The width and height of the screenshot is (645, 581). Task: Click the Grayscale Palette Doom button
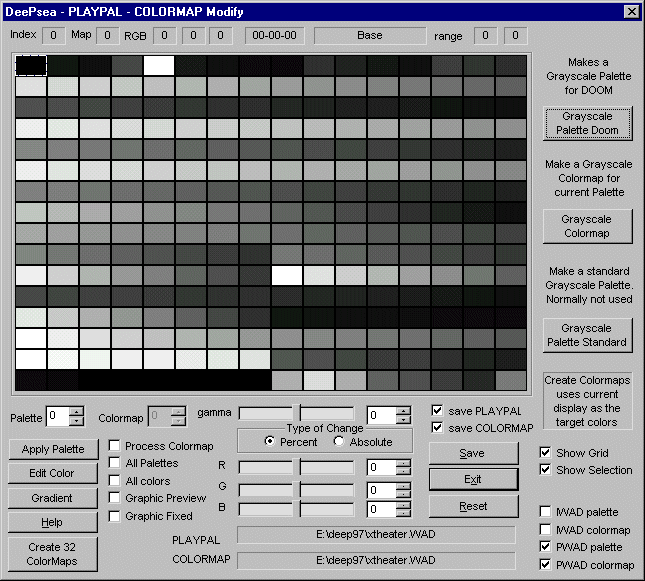[x=589, y=123]
